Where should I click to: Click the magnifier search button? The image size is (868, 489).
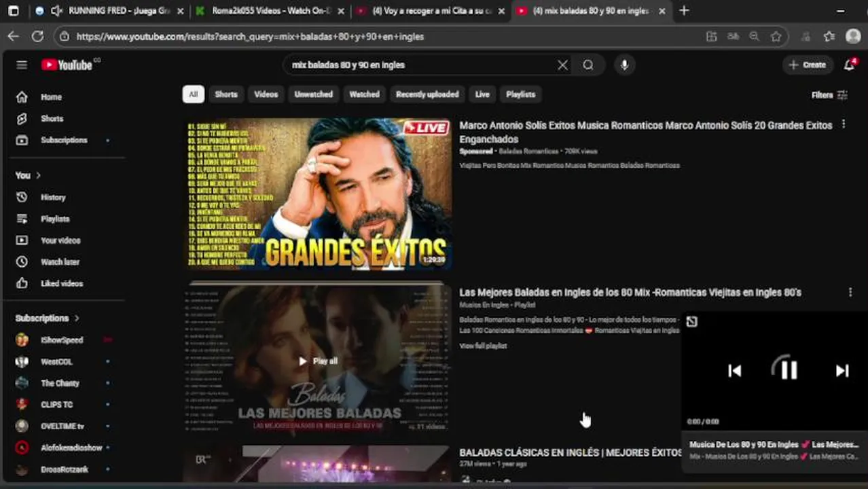[588, 65]
